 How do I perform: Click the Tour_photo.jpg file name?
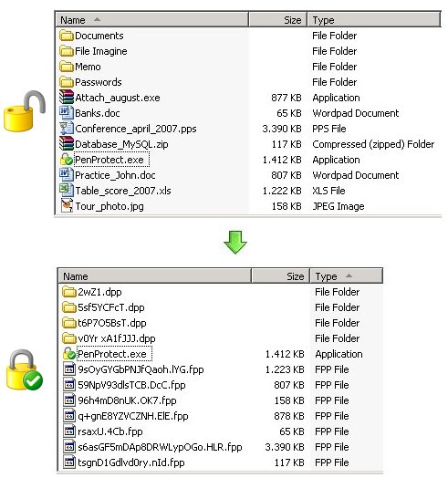[x=109, y=206]
